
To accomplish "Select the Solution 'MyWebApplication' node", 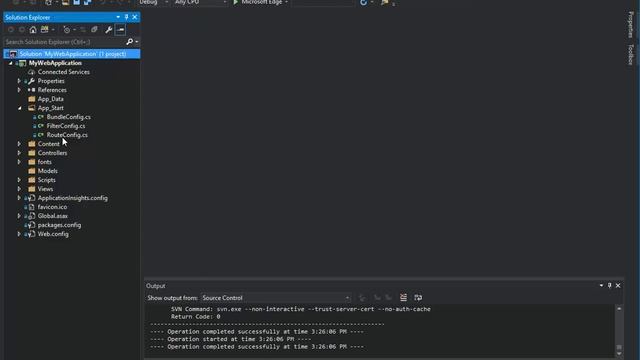I will (x=72, y=54).
